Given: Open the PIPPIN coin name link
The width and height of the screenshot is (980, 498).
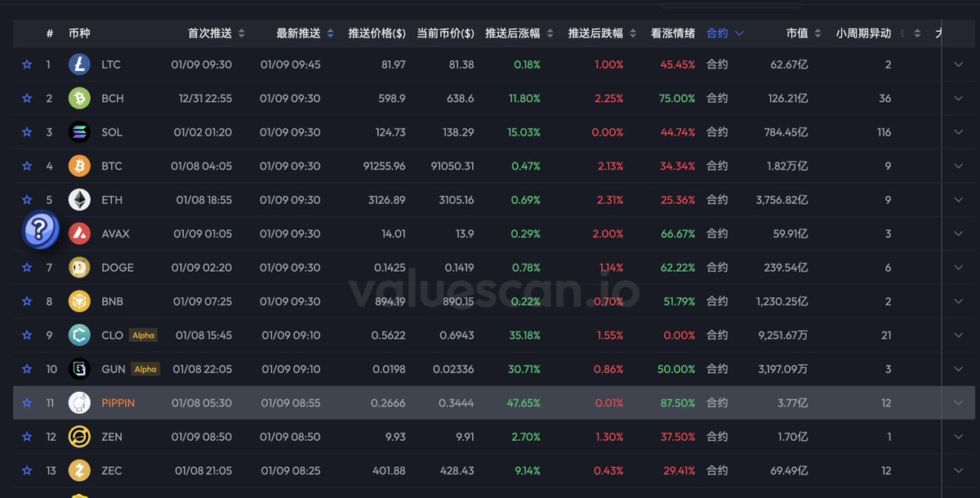Looking at the screenshot, I should (x=118, y=403).
